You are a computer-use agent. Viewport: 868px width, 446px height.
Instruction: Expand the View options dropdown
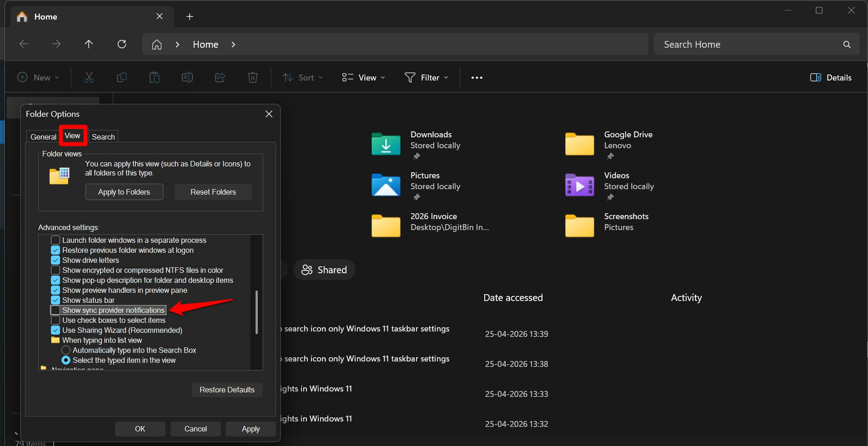[362, 77]
